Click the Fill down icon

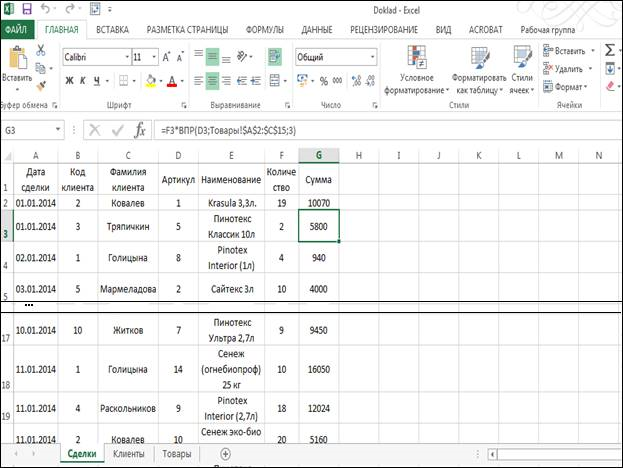point(610,68)
